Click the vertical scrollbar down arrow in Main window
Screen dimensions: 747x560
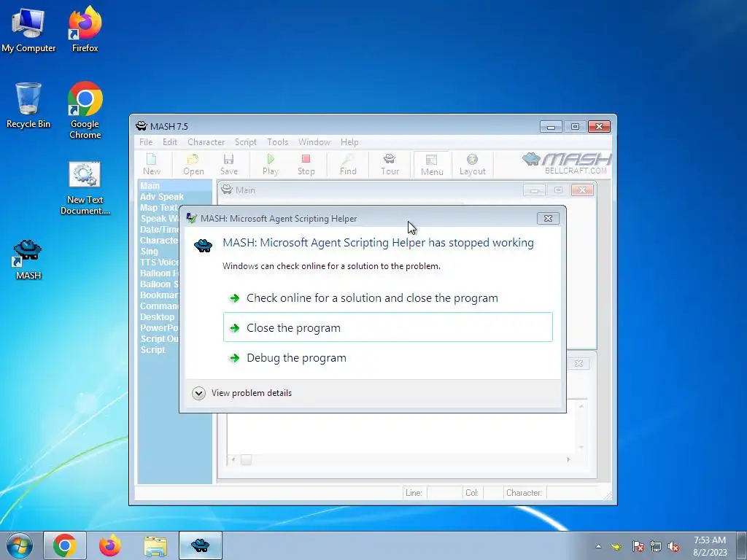click(x=581, y=447)
